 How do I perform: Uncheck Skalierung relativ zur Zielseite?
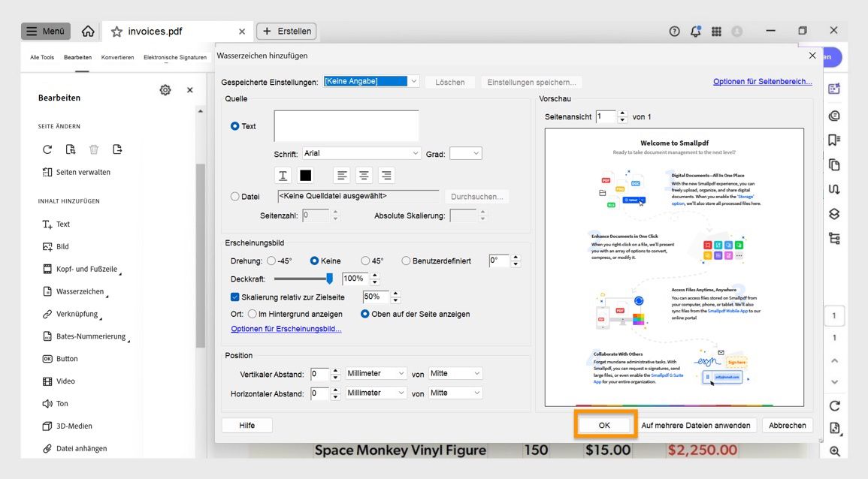click(x=235, y=297)
